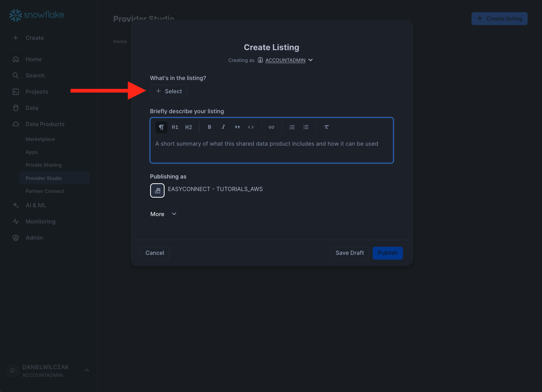Open the Data section
The image size is (542, 392).
click(32, 108)
